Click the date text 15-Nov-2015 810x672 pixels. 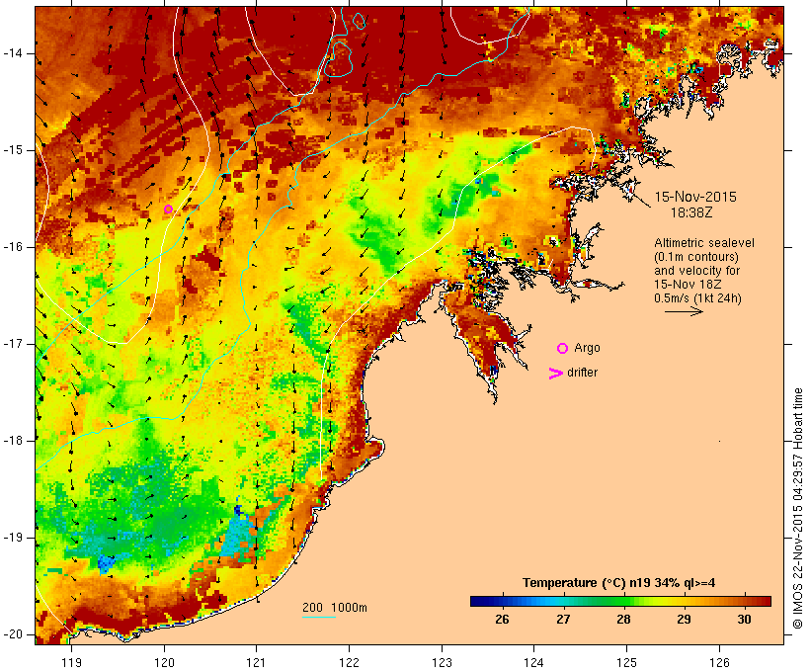695,197
